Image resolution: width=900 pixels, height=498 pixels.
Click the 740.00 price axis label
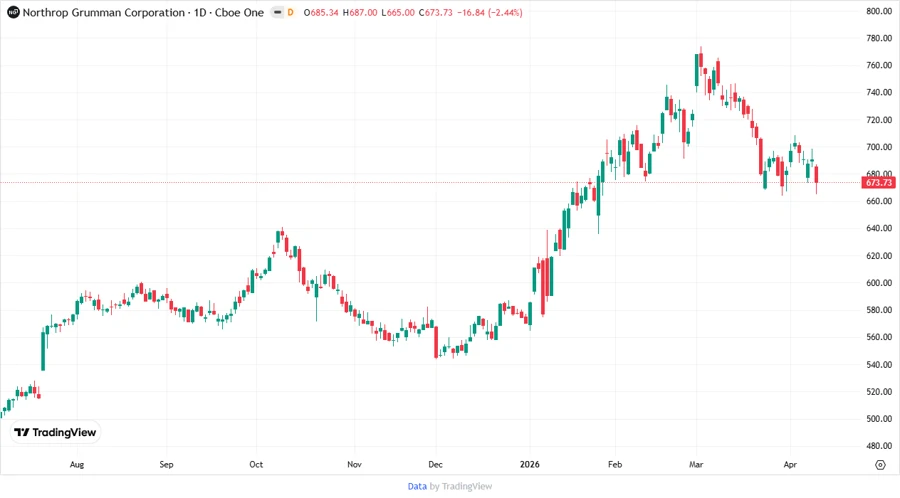[x=879, y=92]
